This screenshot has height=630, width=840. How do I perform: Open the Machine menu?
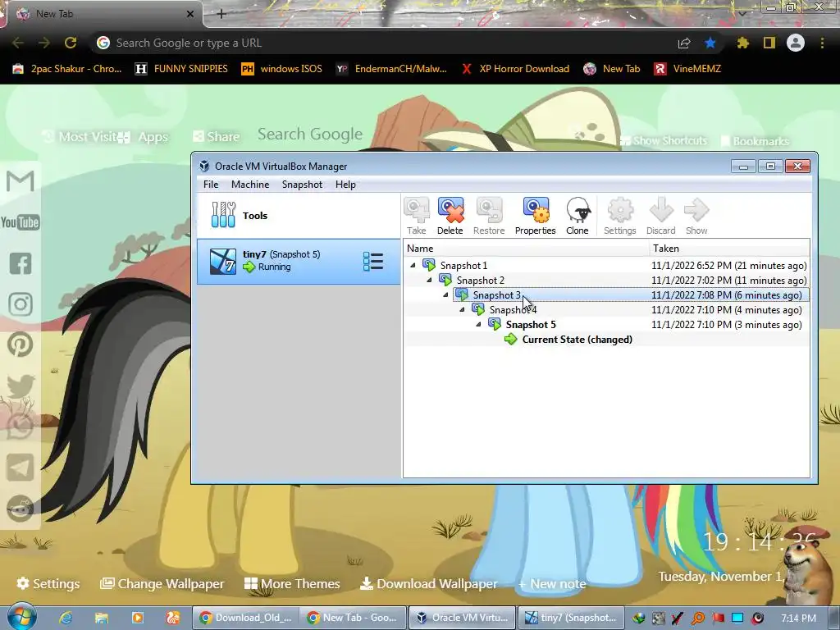(250, 185)
